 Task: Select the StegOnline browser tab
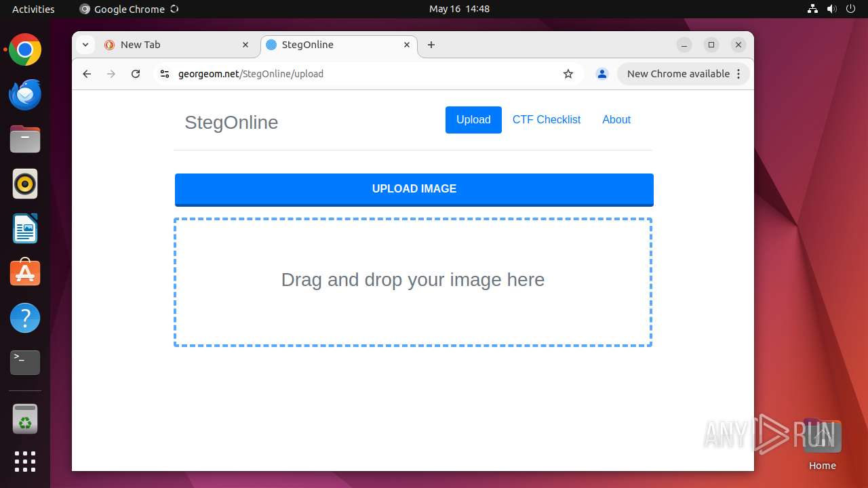[x=338, y=45]
